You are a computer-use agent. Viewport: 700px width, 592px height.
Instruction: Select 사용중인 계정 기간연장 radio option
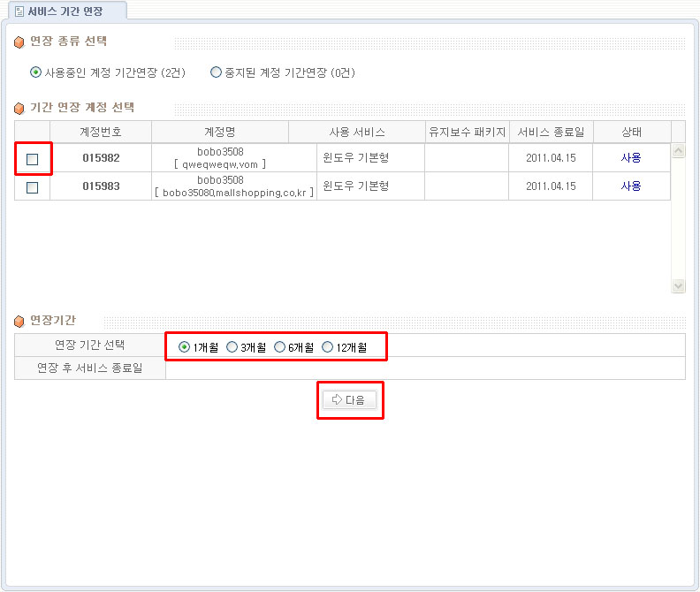point(35,72)
